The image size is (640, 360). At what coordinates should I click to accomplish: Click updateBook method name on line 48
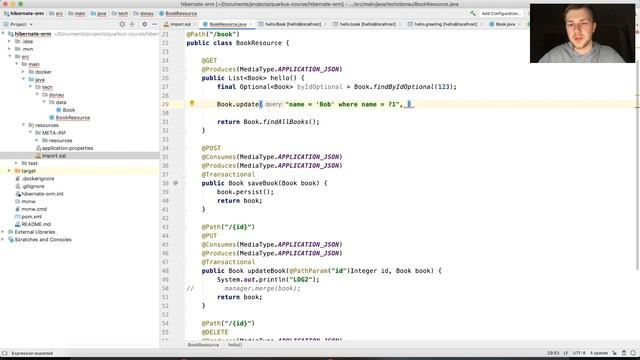266,271
